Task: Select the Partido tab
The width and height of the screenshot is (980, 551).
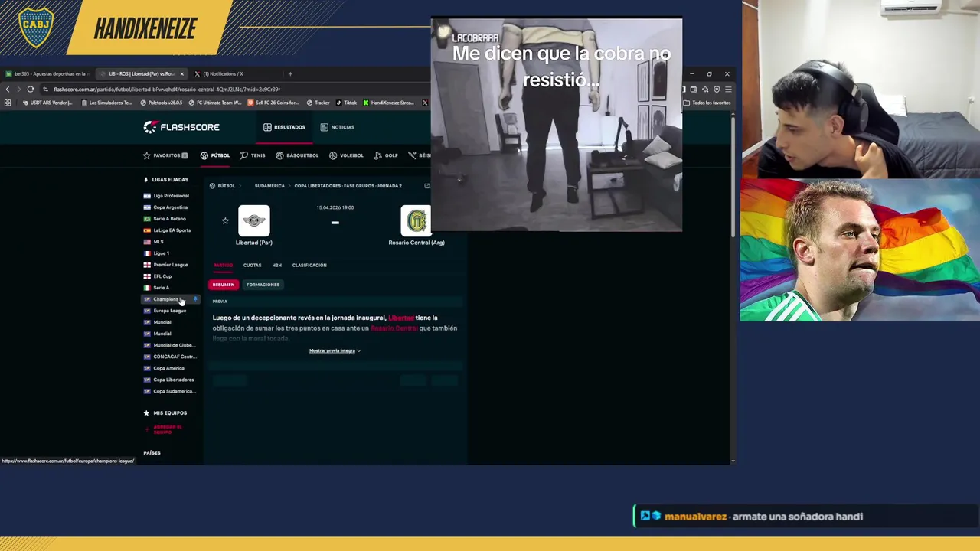Action: (x=223, y=266)
